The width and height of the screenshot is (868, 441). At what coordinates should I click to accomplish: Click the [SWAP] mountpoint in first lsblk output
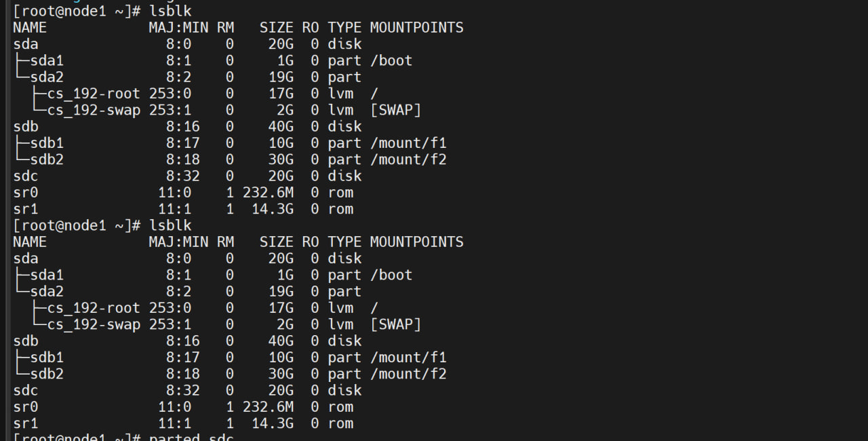395,110
